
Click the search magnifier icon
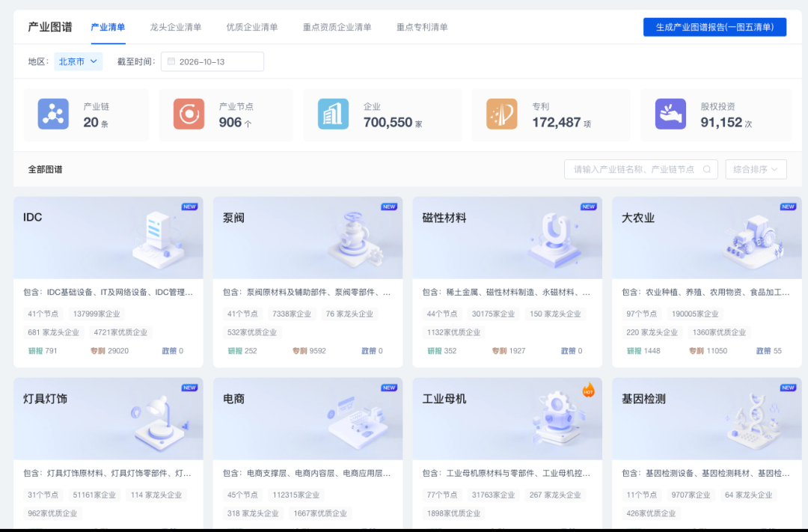click(707, 169)
